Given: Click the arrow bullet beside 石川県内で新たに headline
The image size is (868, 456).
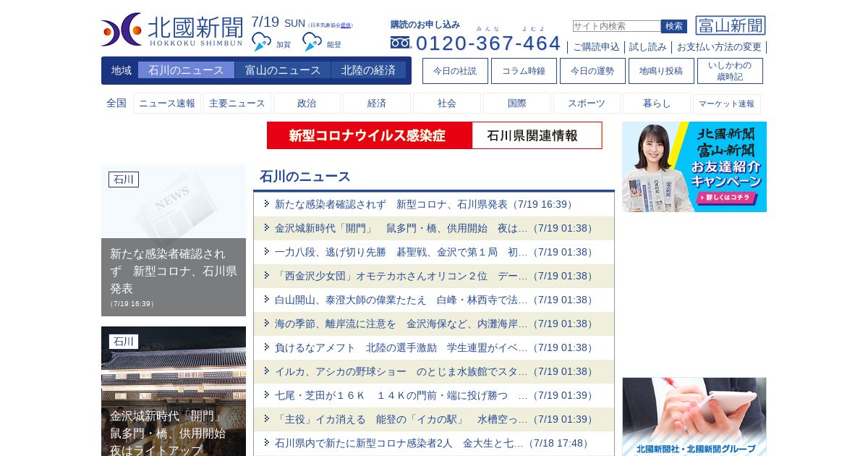Looking at the screenshot, I should 267,442.
